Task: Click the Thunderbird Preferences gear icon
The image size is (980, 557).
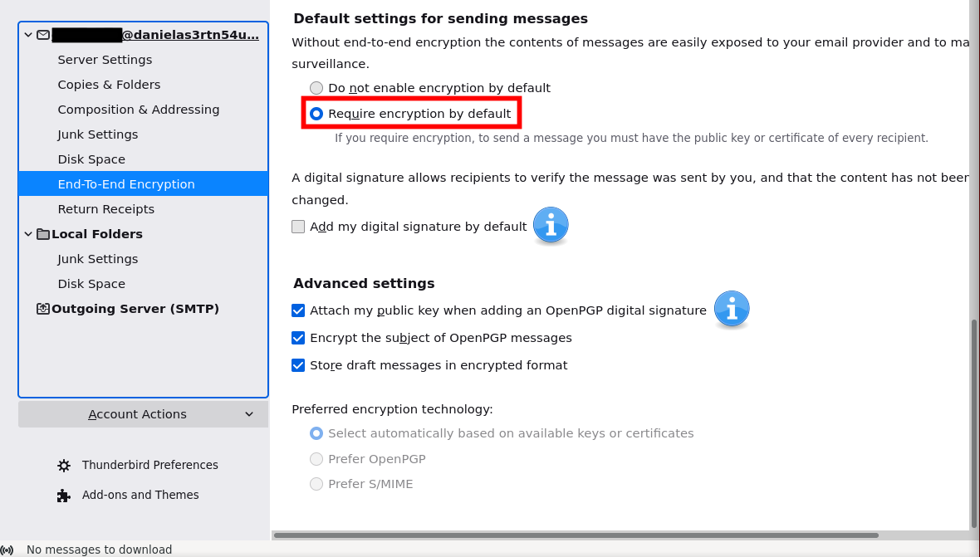Action: point(64,466)
